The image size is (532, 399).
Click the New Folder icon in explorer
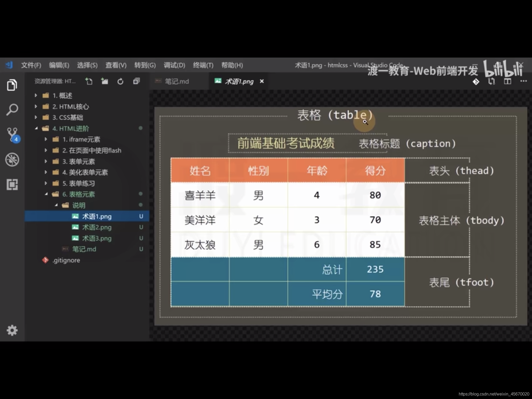[x=105, y=82]
